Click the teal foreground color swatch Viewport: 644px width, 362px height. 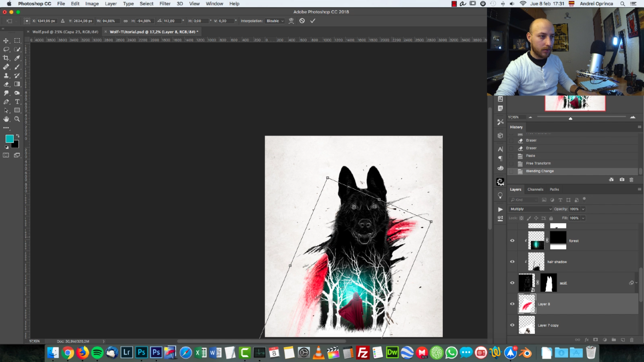coord(9,139)
